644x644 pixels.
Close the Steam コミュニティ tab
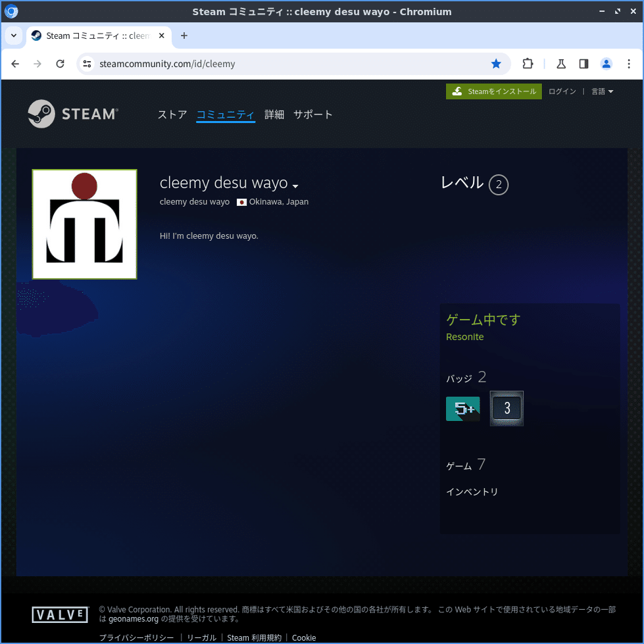161,36
